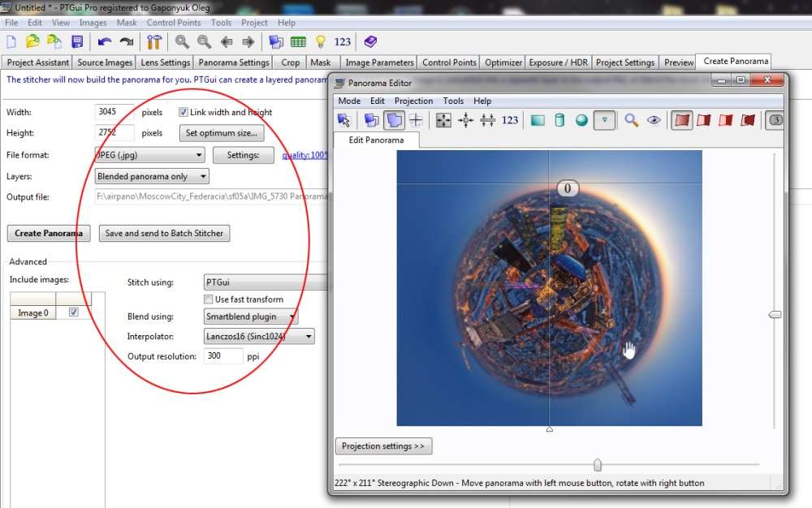Select the spherical projection globe icon
Viewport: 812px width, 508px height.
[581, 120]
